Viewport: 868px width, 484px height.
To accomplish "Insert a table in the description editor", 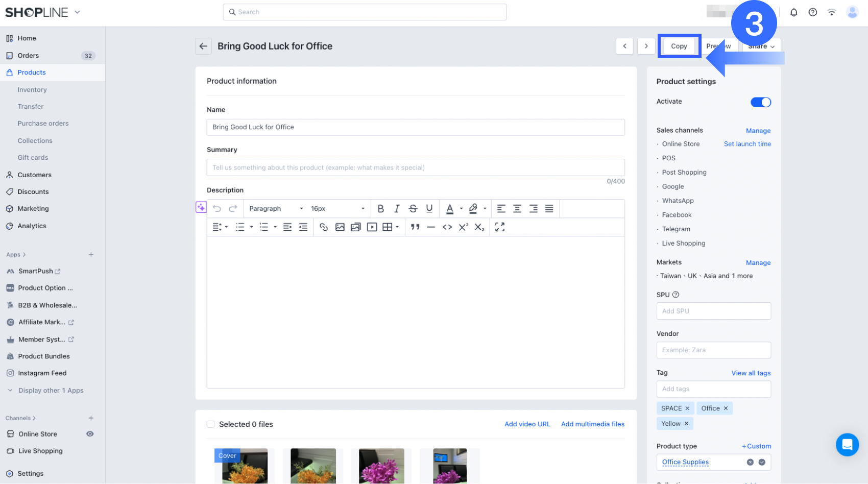I will point(387,227).
